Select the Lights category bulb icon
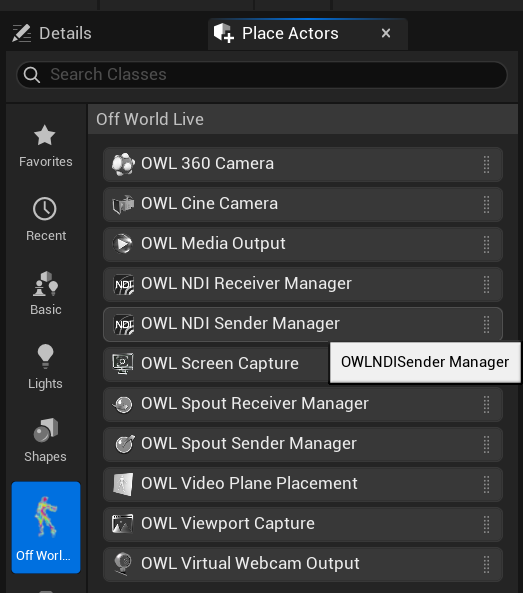The image size is (523, 593). coord(45,356)
